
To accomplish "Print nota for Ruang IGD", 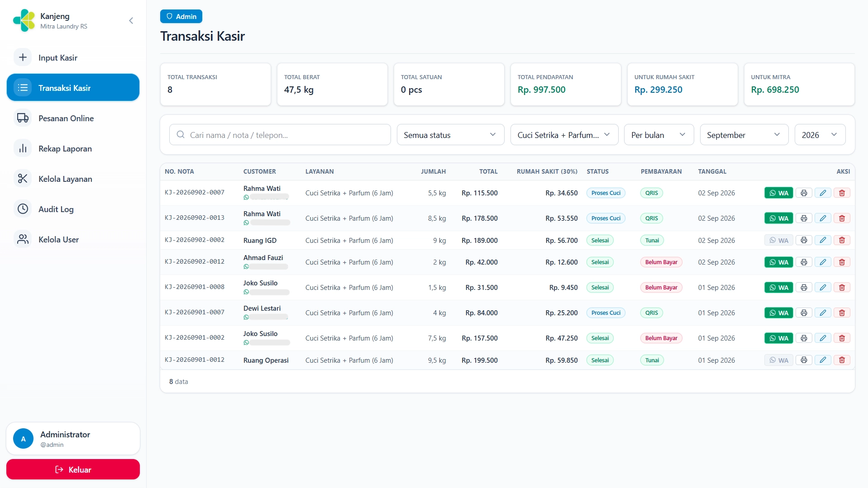I will [804, 241].
